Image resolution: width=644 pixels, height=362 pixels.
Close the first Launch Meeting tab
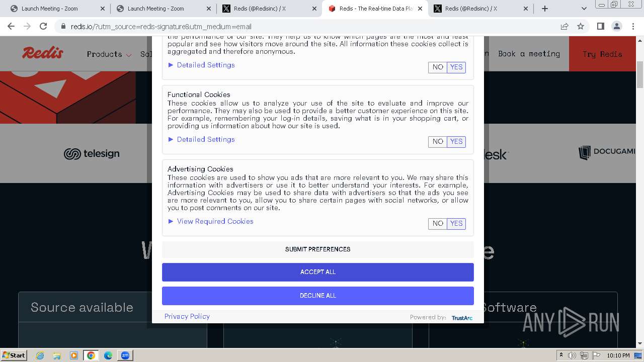(103, 9)
